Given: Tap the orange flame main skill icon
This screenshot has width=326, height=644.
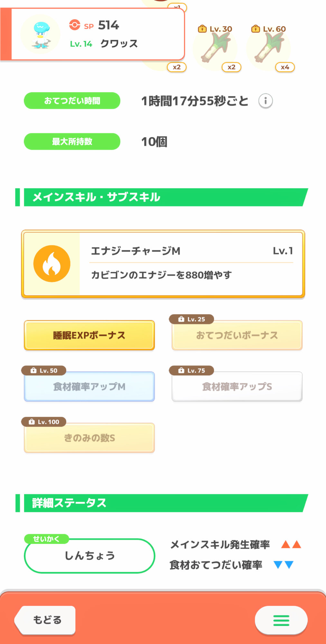Looking at the screenshot, I should coord(52,264).
